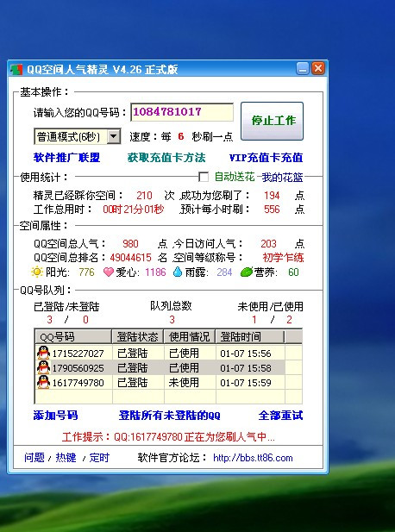The image size is (395, 532).
Task: Click the total popularity value 980
Action: 130,244
